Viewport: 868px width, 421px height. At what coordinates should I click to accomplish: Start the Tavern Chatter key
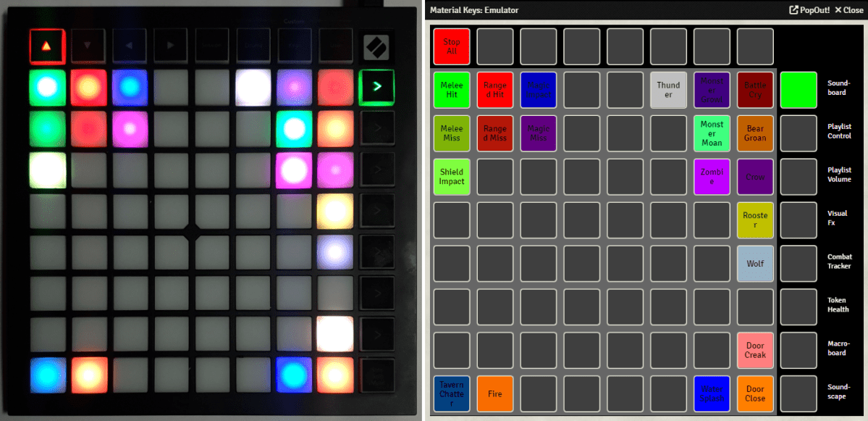pos(452,394)
